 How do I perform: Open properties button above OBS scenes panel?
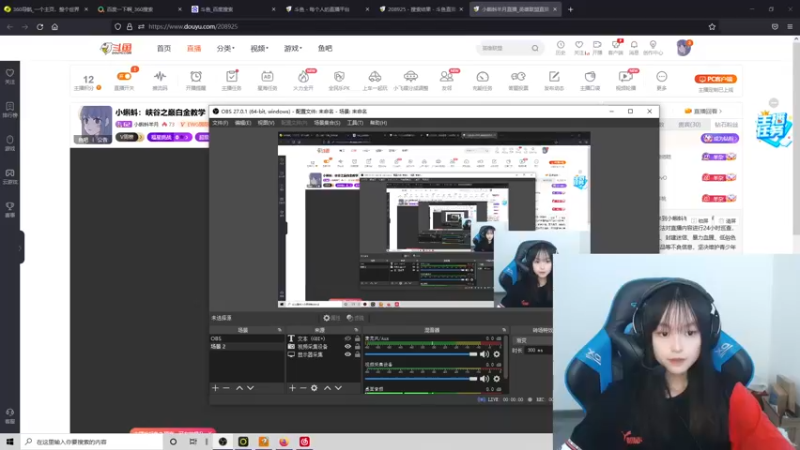(x=332, y=318)
